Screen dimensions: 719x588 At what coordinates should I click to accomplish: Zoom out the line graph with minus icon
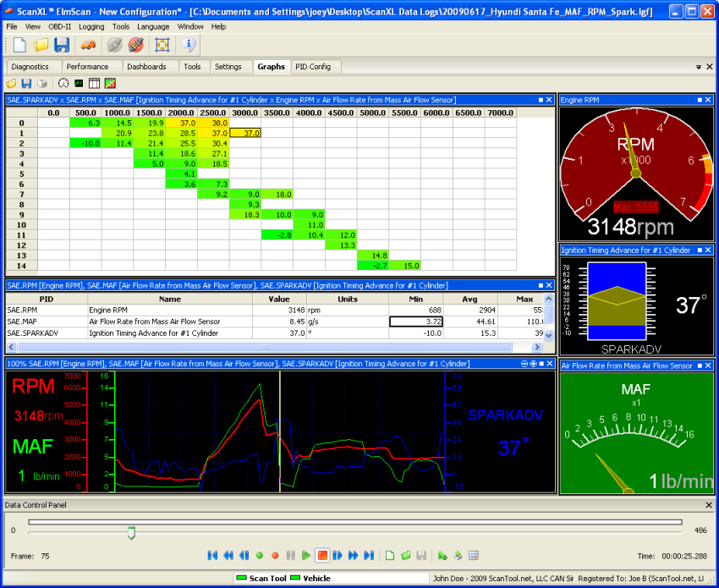tap(524, 363)
